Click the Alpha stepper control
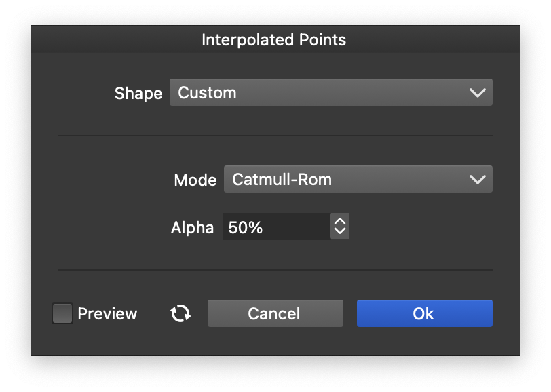 (x=340, y=227)
